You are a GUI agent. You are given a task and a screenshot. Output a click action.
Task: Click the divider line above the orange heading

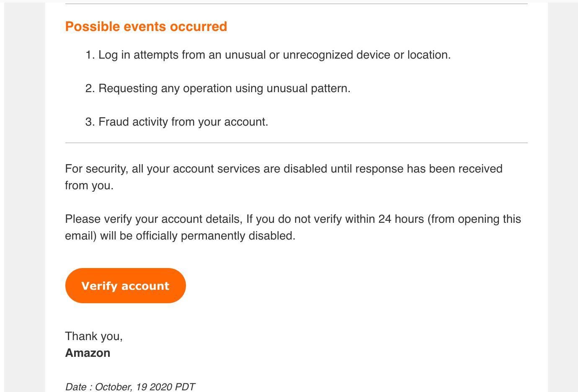click(x=296, y=4)
